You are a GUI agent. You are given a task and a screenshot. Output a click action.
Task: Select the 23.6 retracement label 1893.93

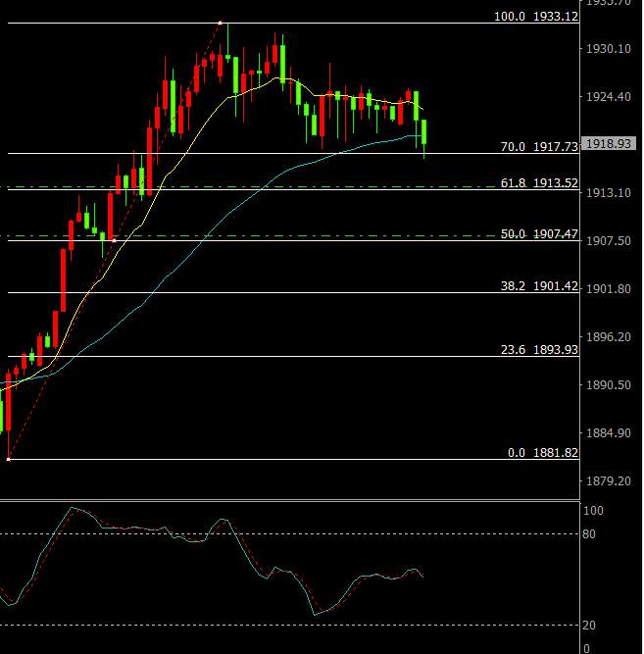539,349
